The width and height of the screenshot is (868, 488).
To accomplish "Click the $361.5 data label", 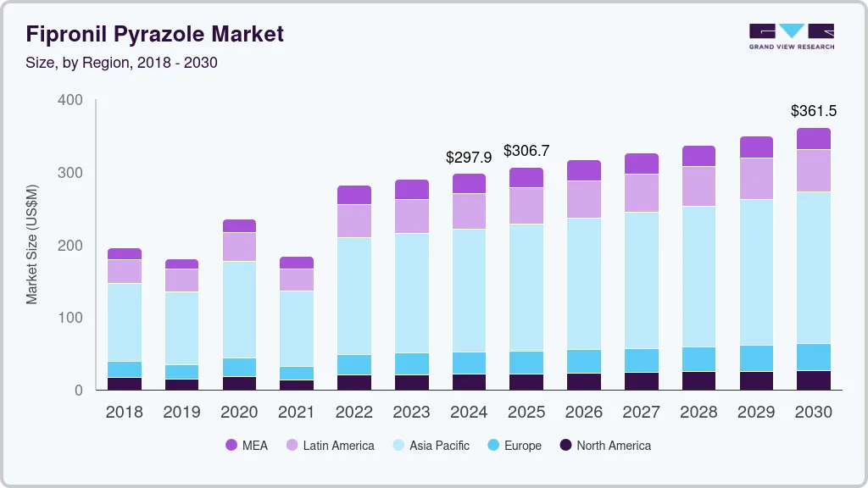I will pos(814,111).
